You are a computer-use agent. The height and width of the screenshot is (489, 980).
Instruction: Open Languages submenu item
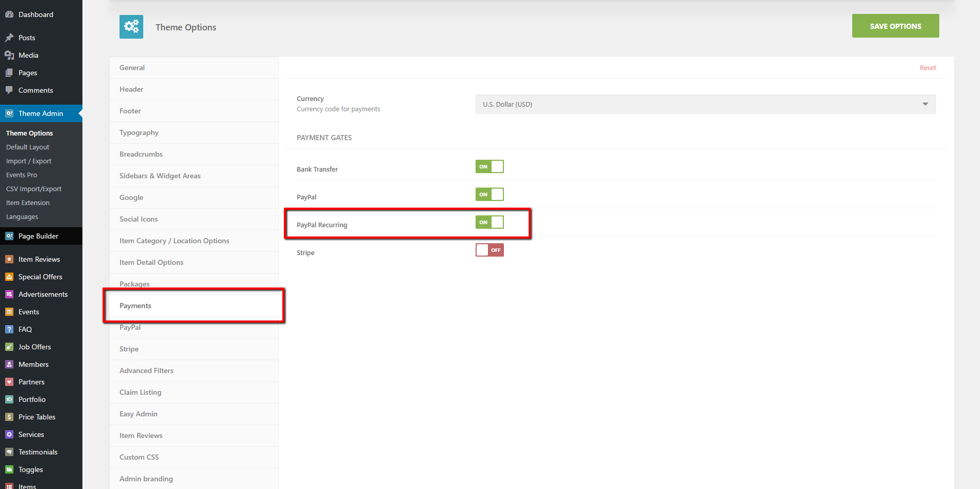(22, 217)
